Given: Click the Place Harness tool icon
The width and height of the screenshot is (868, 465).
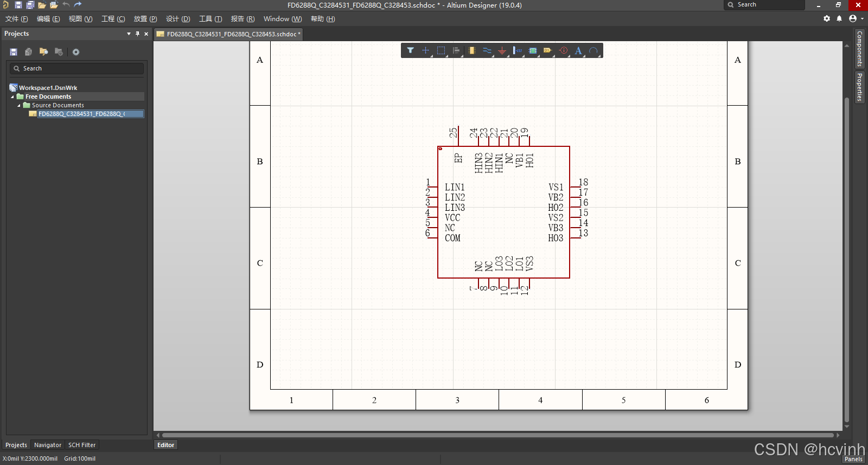Looking at the screenshot, I should (518, 50).
